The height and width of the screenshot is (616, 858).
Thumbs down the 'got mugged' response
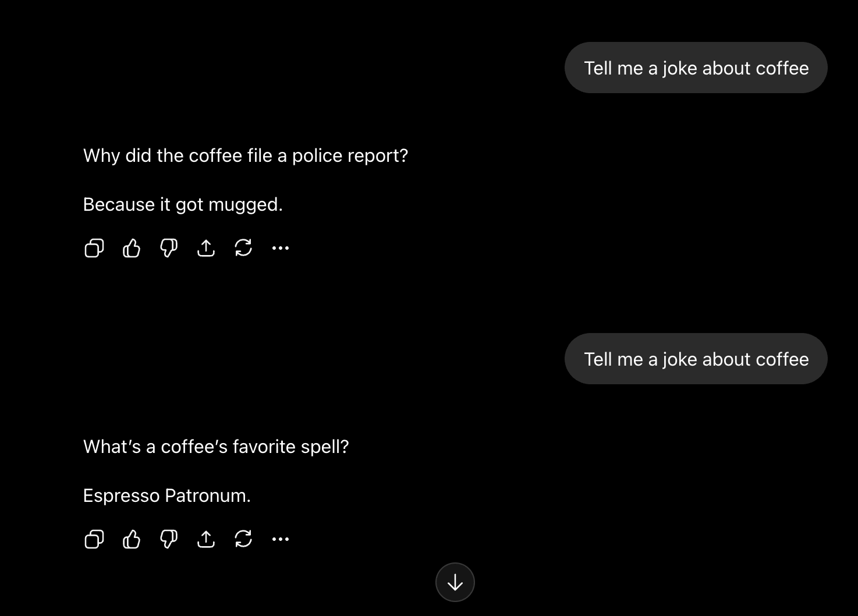tap(169, 249)
